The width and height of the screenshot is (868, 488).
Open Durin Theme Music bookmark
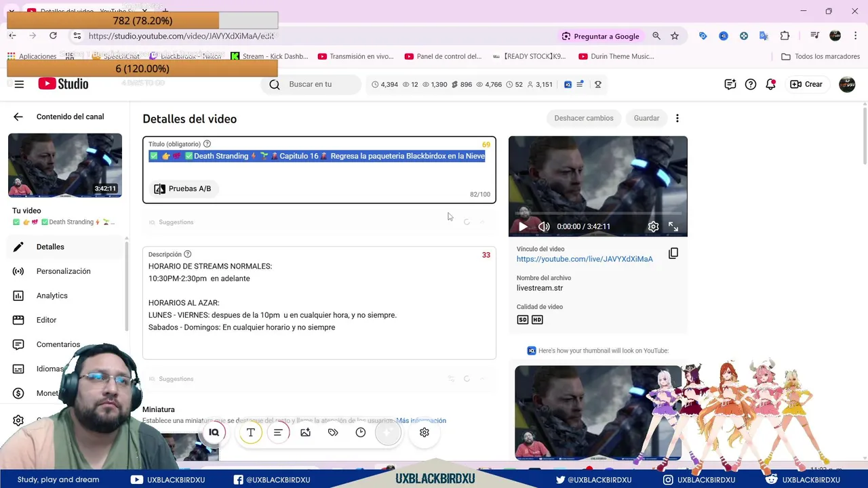click(616, 56)
